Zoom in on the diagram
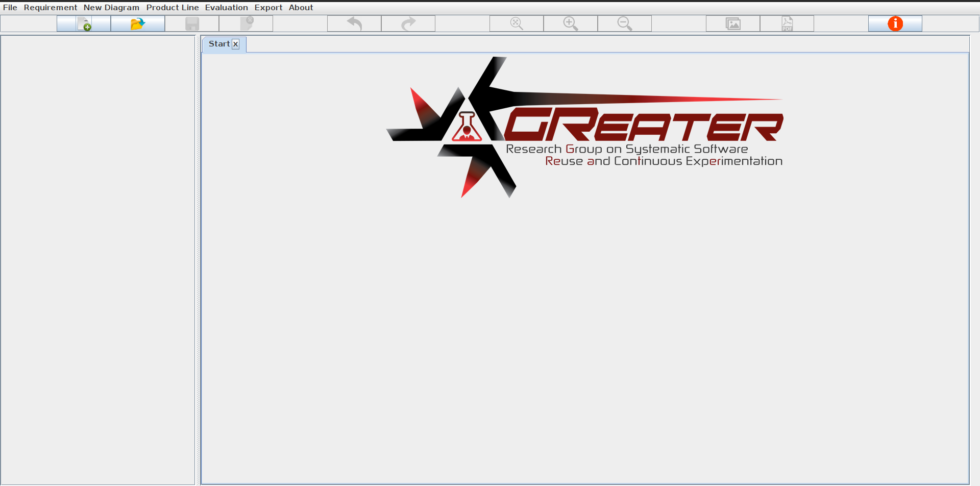The image size is (980, 486). (x=570, y=23)
